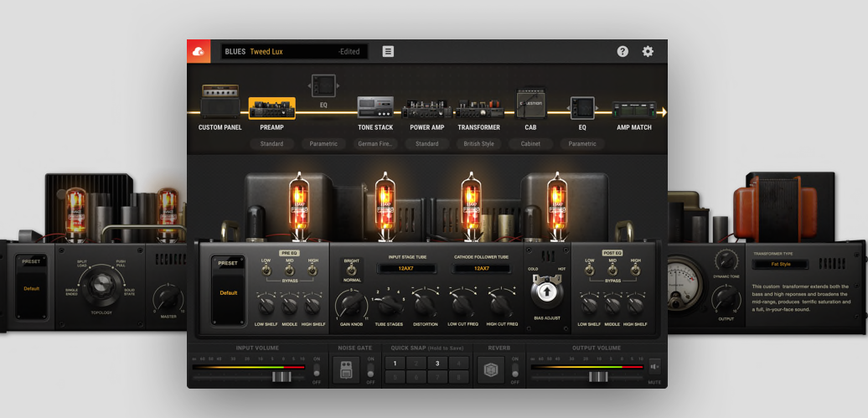The height and width of the screenshot is (418, 868).
Task: Select the EQ module after the Cab
Action: [x=582, y=107]
